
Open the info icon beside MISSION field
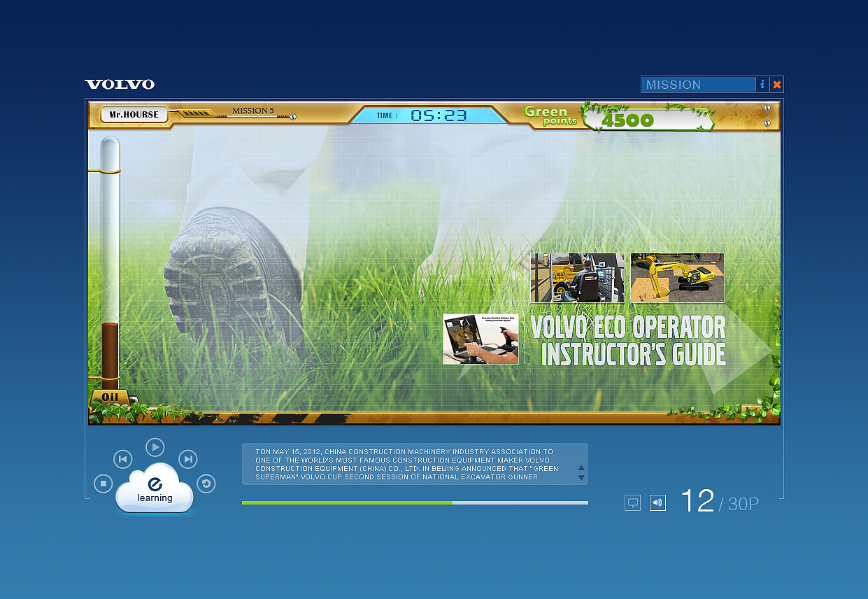[762, 85]
